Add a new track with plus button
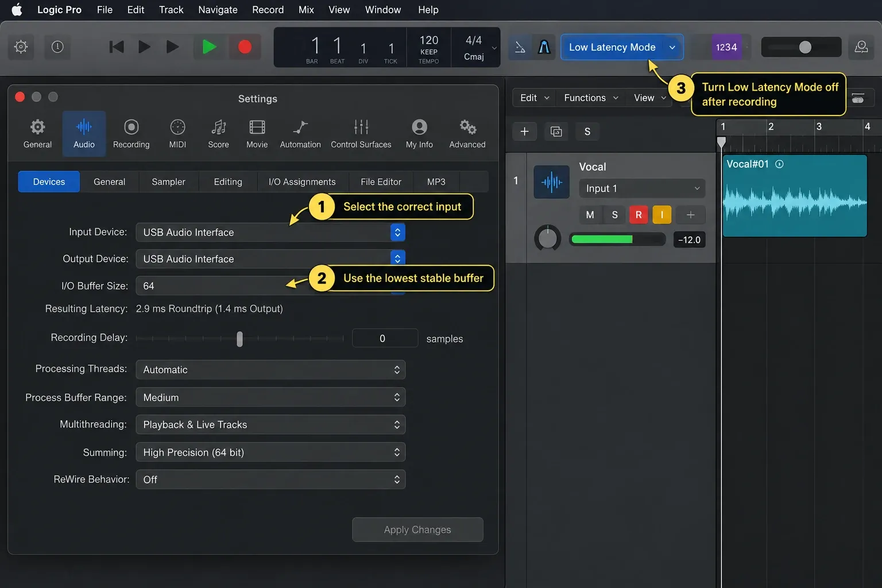The image size is (882, 588). pos(524,131)
